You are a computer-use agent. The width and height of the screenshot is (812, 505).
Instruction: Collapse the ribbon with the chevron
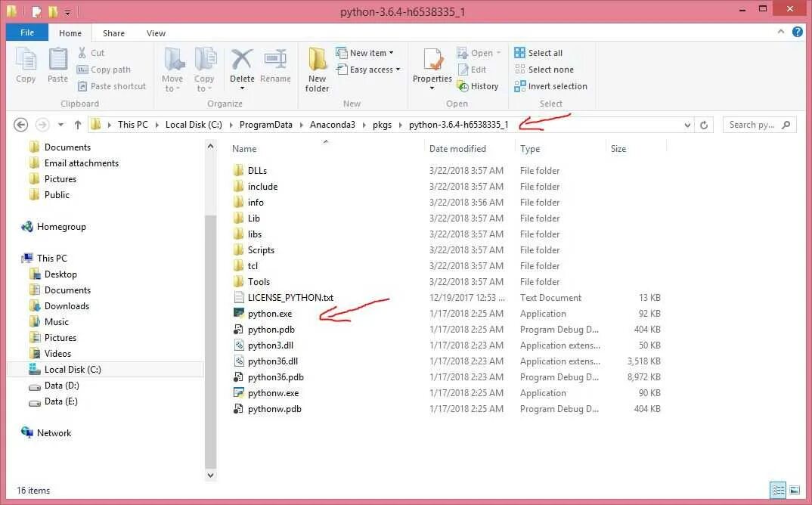point(780,32)
